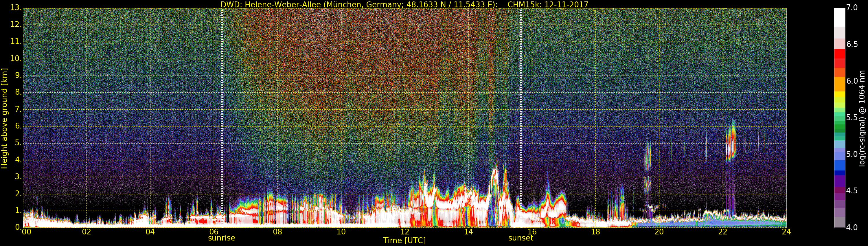Image resolution: width=868 pixels, height=246 pixels.
Task: Click the 00 hour tick on the time axis
Action: point(26,232)
